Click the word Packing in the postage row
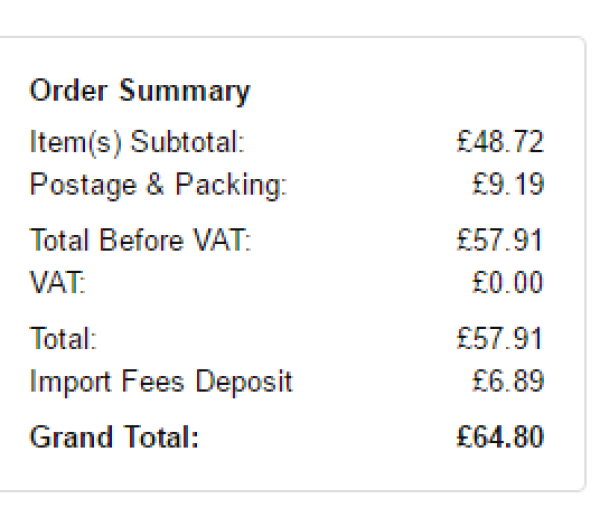Screen dimensions: 600x508 point(231,186)
